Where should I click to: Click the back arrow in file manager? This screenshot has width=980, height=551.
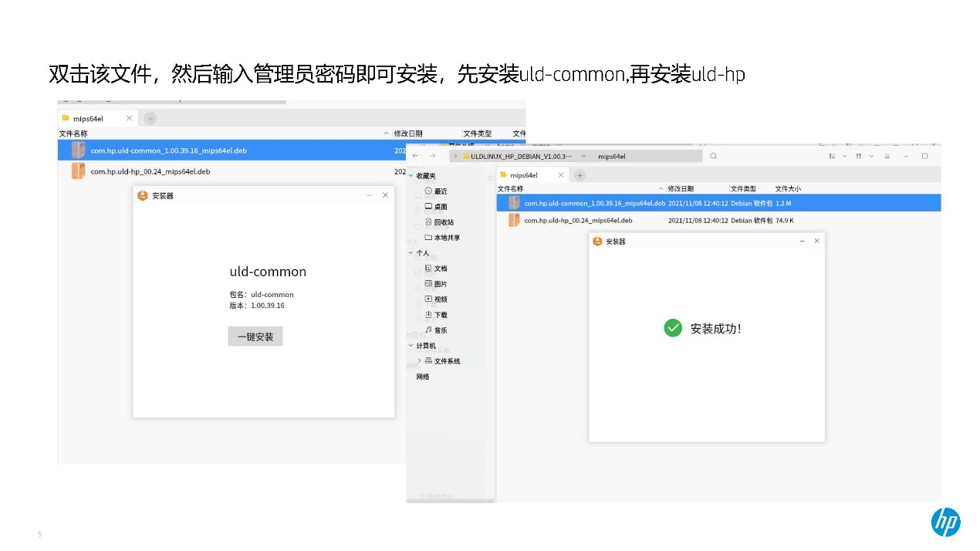[x=415, y=156]
